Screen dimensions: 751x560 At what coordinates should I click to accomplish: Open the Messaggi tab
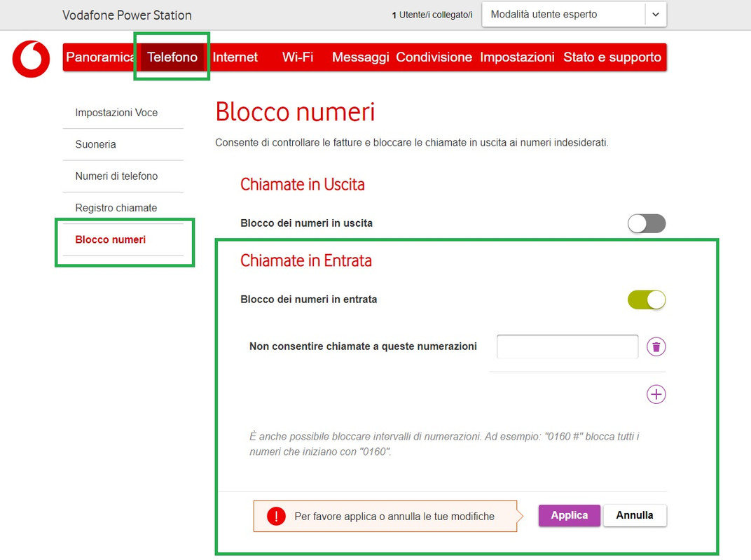coord(360,57)
